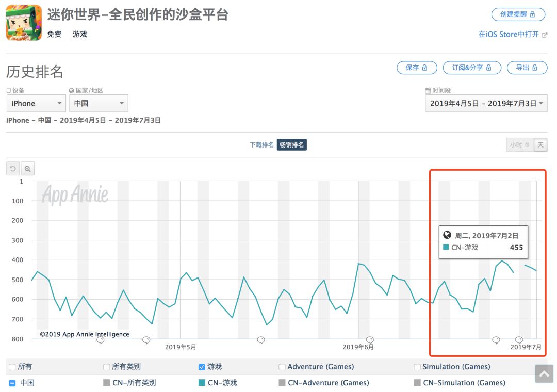Enable the Simulation (Games) checkbox
The height and width of the screenshot is (392, 557).
(417, 367)
